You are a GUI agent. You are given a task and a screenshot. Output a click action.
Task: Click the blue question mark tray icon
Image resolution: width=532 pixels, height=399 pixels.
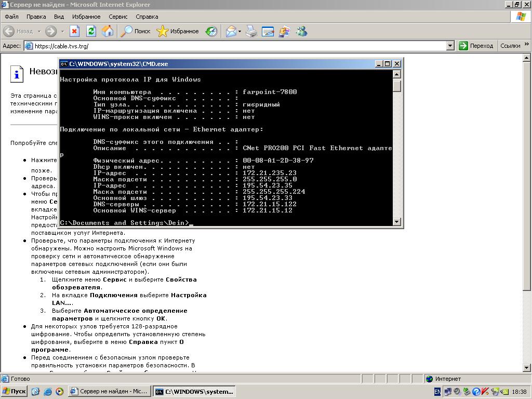pyautogui.click(x=476, y=392)
